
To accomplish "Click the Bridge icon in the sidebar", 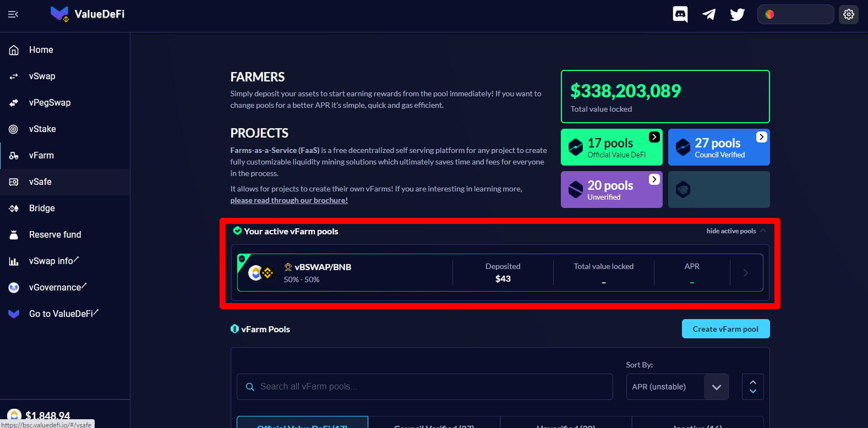I will click(14, 208).
